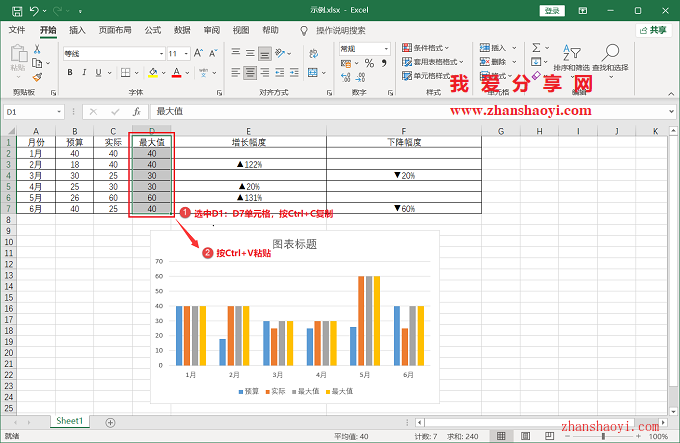Switch to Page Layout view in status bar
This screenshot has width=680, height=443.
pyautogui.click(x=525, y=436)
